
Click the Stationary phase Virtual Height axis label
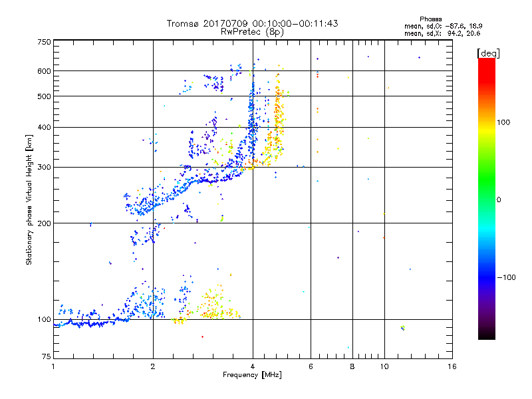29,199
